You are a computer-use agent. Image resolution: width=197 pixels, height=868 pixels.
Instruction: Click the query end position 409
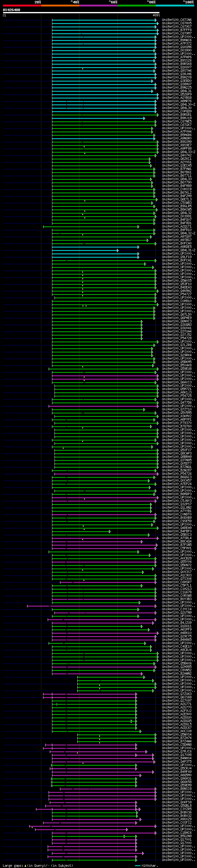pyautogui.click(x=155, y=15)
